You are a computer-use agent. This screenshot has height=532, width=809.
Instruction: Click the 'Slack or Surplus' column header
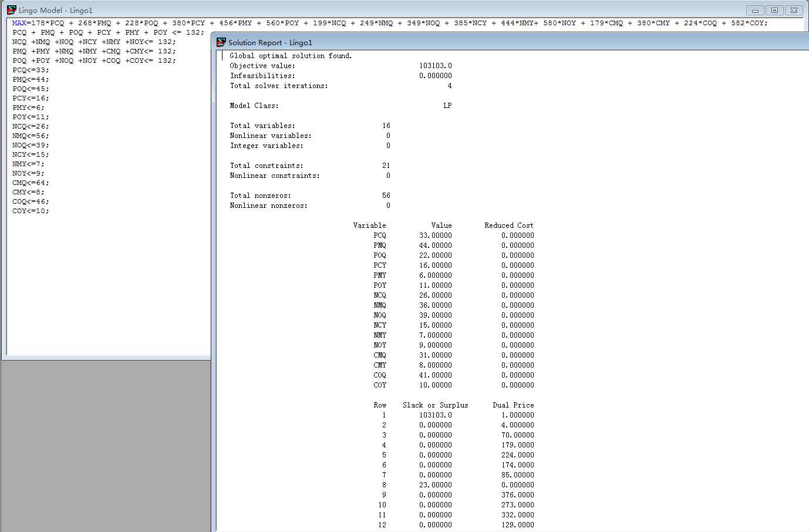pos(436,405)
